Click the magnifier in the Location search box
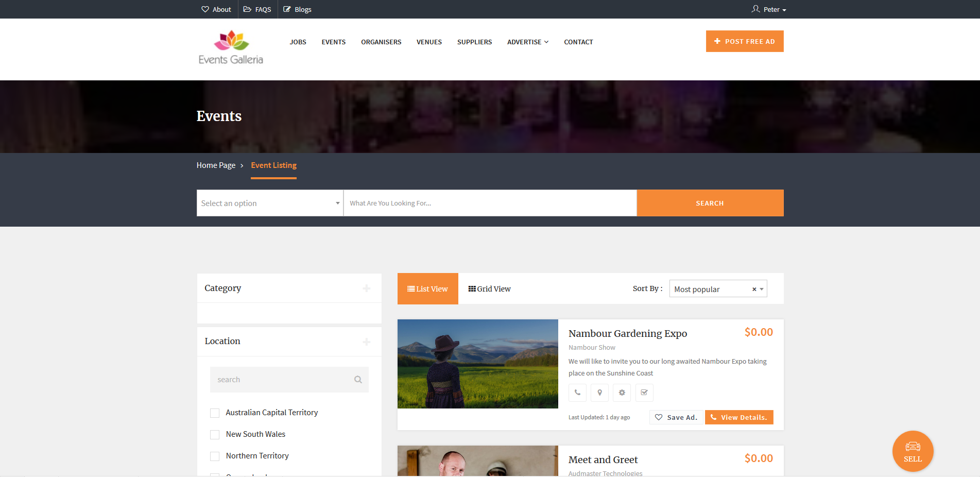 point(357,379)
